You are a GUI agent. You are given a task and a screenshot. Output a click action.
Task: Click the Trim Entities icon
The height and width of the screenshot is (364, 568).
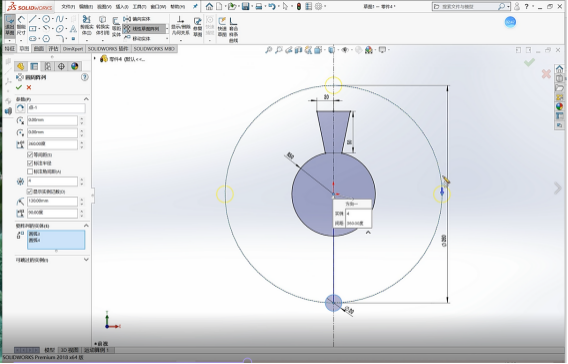pyautogui.click(x=87, y=24)
